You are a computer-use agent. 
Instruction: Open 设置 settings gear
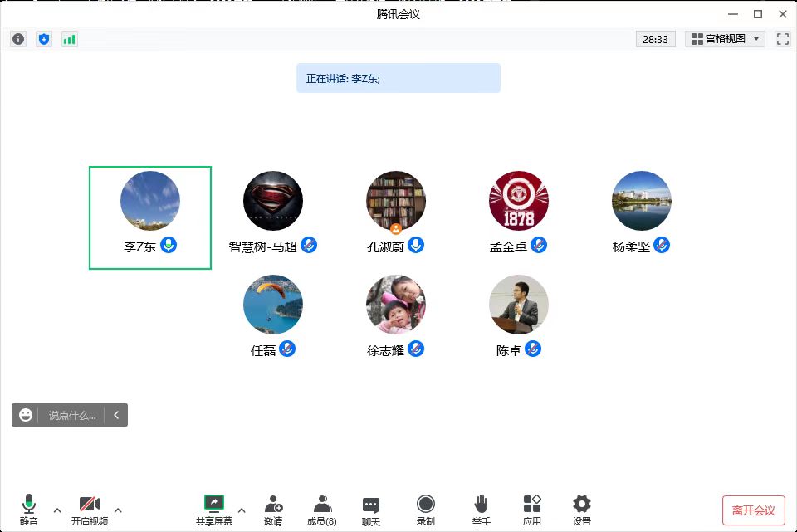tap(582, 509)
